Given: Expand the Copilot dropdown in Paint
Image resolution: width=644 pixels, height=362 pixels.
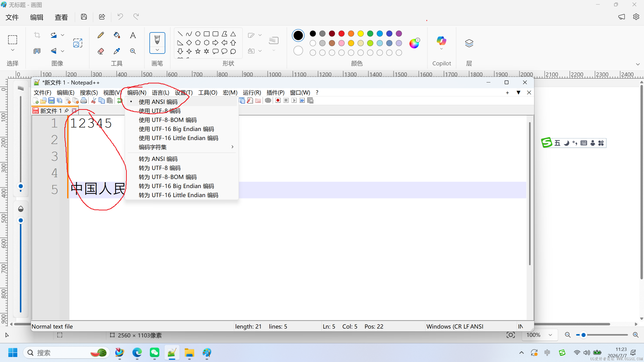Looking at the screenshot, I should click(441, 49).
